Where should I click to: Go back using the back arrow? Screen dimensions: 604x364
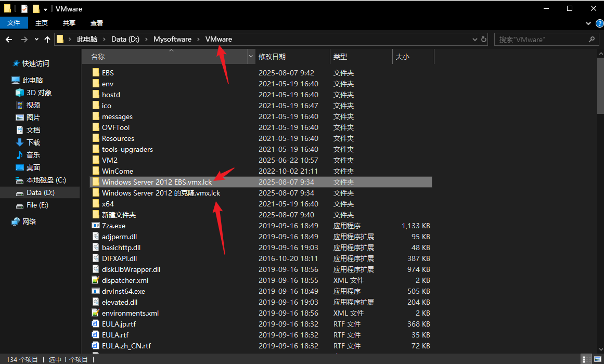(9, 40)
